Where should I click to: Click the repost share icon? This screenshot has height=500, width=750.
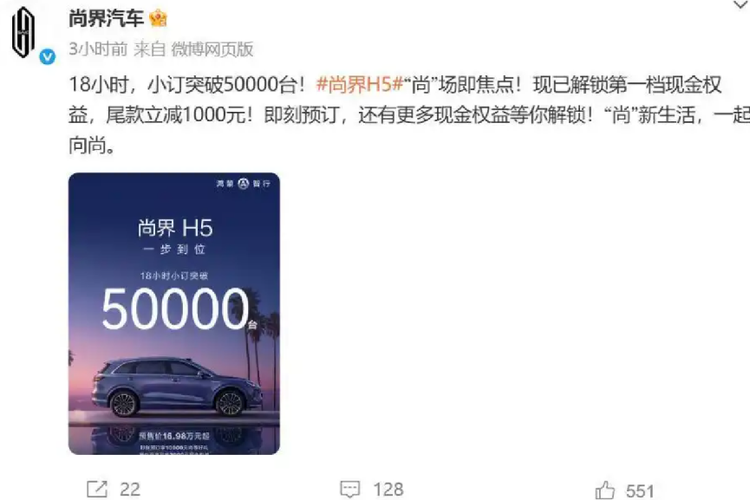pyautogui.click(x=97, y=489)
